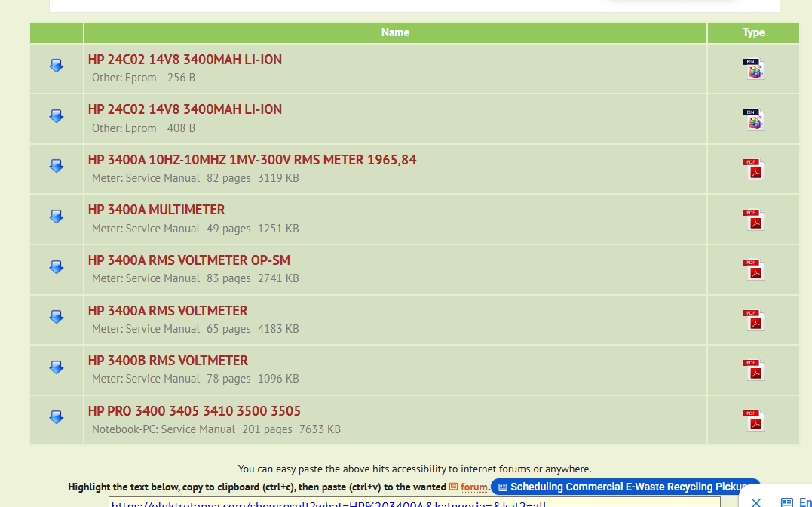Screen dimensions: 812x507
Task: Click download arrow for HP 3400A Multimeter
Action: pos(57,217)
